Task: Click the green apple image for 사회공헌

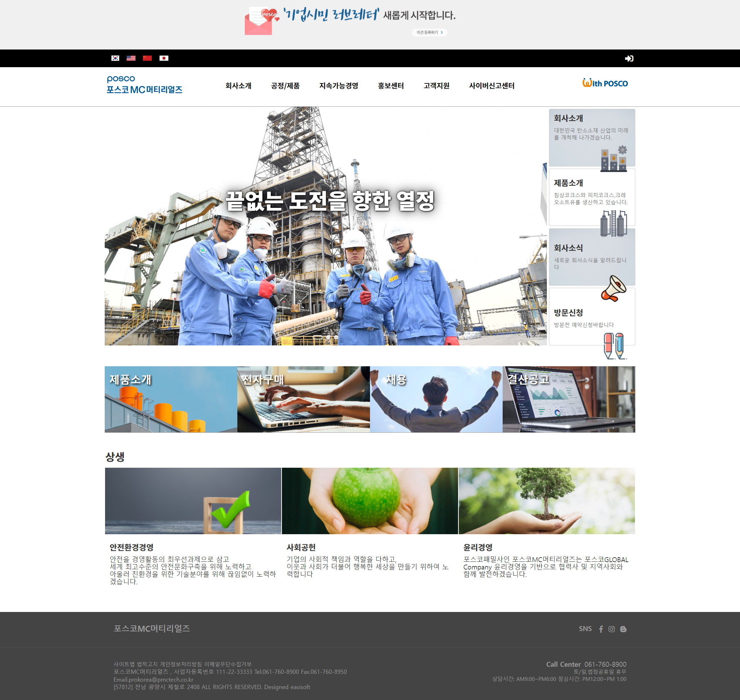Action: coord(370,501)
